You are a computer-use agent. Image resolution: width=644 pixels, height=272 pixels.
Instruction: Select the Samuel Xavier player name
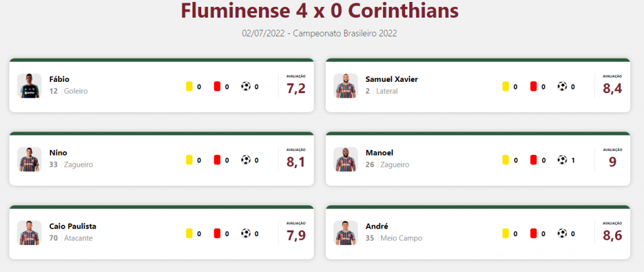click(391, 79)
